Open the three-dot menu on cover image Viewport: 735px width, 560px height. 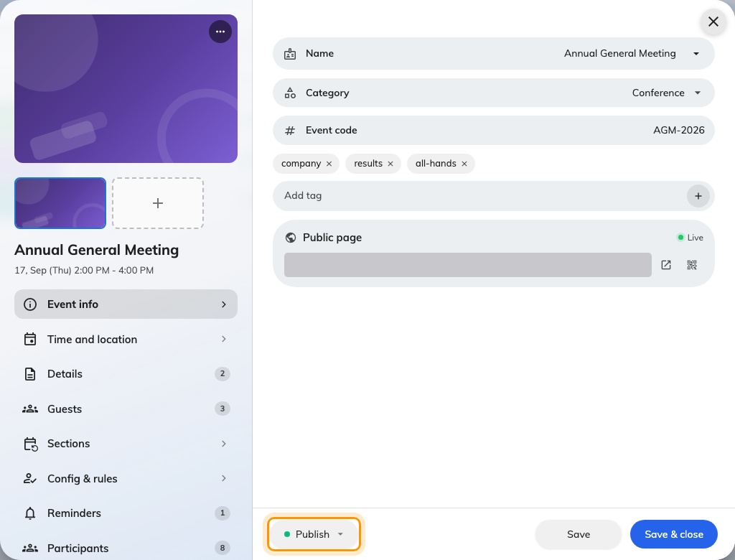220,32
